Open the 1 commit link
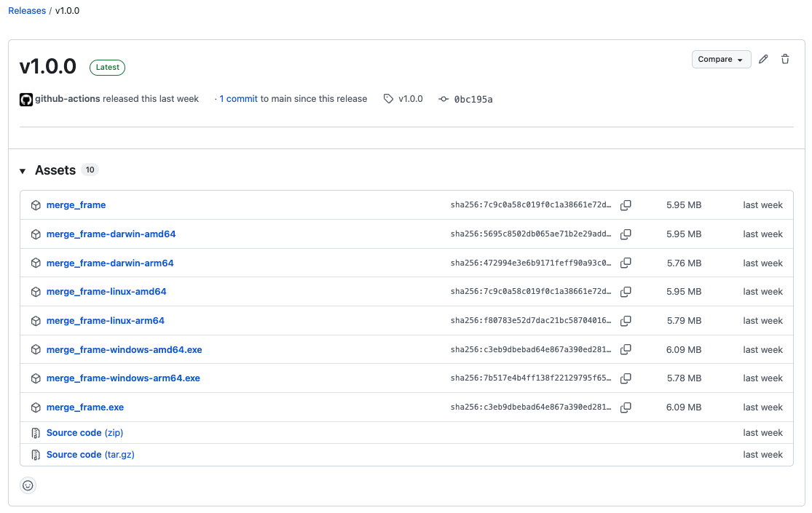Image resolution: width=812 pixels, height=513 pixels. tap(238, 99)
